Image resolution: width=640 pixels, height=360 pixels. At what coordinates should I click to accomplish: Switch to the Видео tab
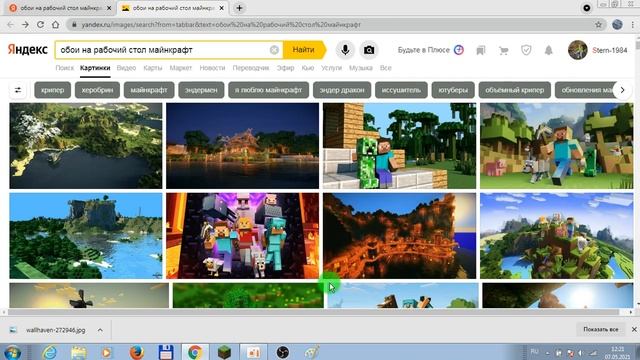tap(126, 68)
